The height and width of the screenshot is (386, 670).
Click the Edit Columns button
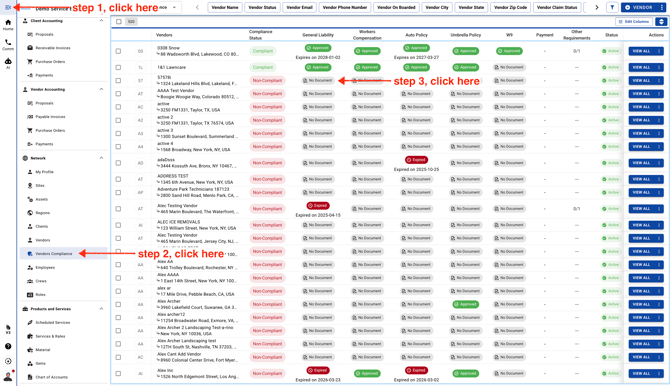click(x=634, y=21)
